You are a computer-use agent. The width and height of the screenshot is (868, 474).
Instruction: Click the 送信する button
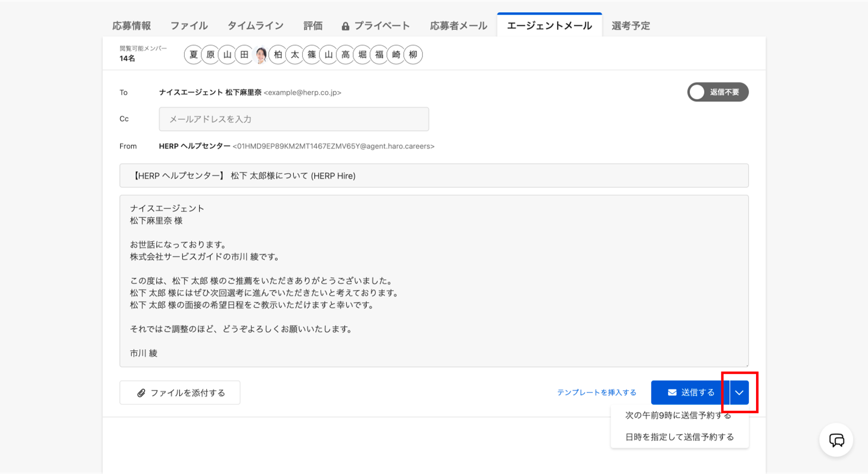(x=690, y=392)
